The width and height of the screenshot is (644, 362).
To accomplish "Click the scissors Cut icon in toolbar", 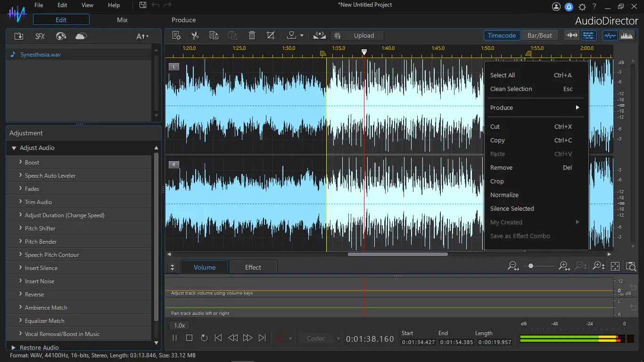I will pos(195,35).
